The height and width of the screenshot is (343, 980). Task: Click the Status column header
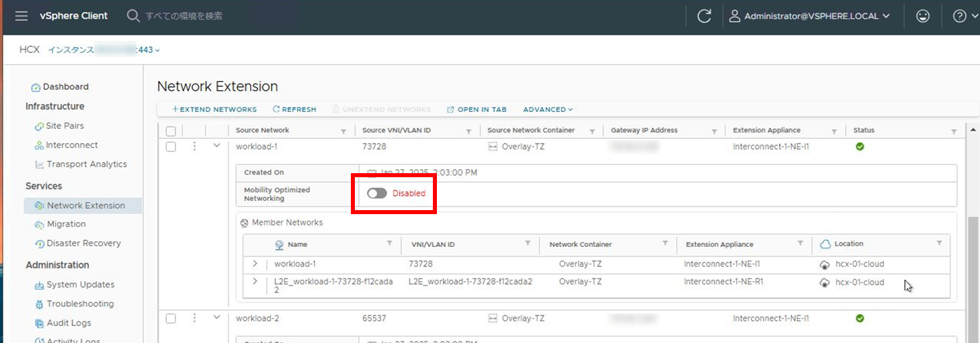click(864, 130)
